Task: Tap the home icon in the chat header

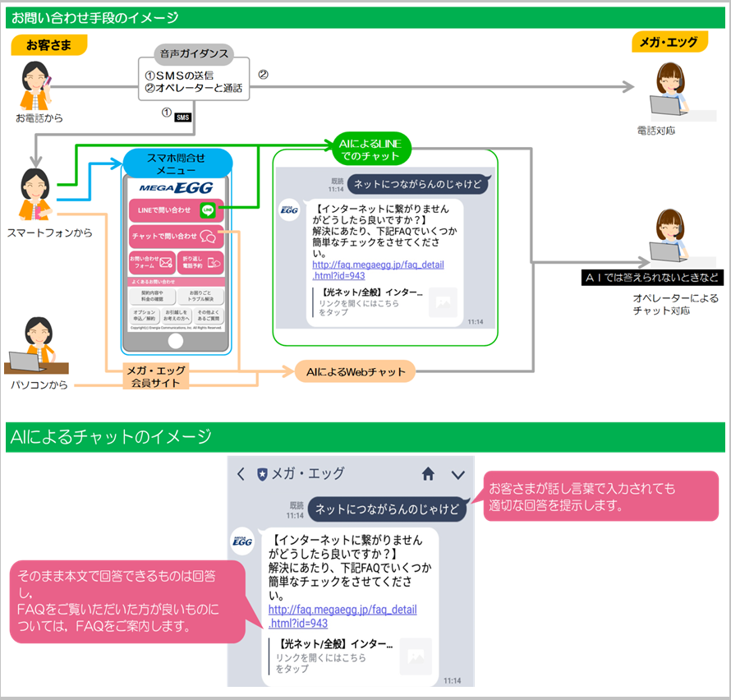Action: [x=428, y=474]
